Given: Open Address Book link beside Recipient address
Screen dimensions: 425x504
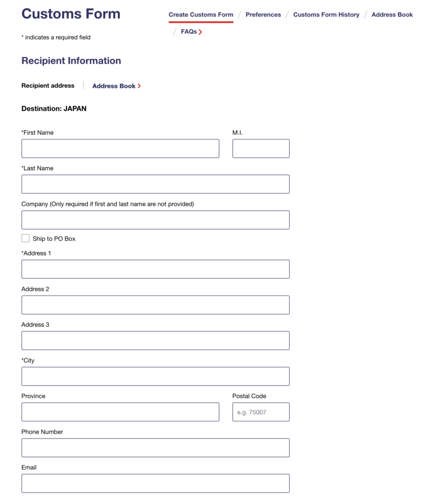Looking at the screenshot, I should [x=114, y=86].
